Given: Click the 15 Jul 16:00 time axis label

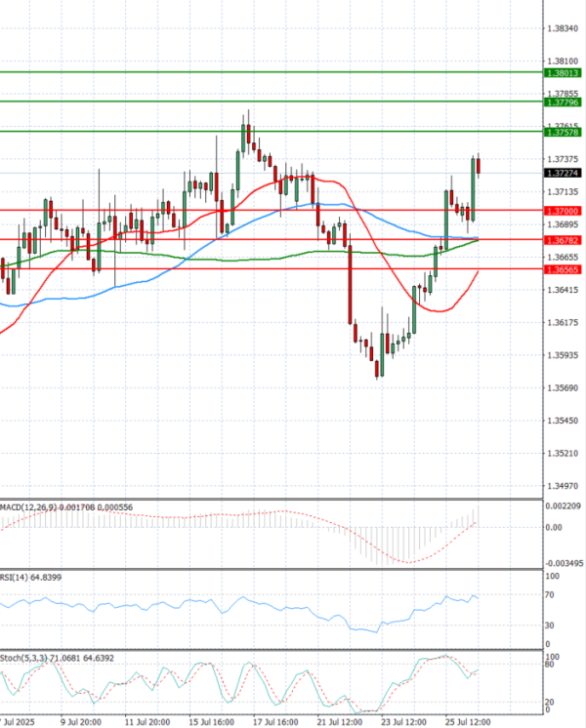Looking at the screenshot, I should tap(211, 722).
